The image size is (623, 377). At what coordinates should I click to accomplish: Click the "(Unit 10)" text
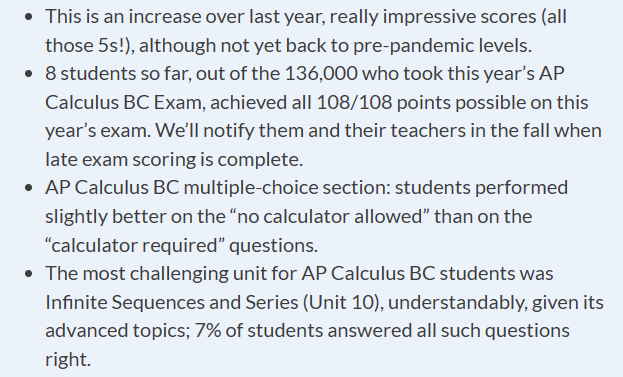[341, 302]
